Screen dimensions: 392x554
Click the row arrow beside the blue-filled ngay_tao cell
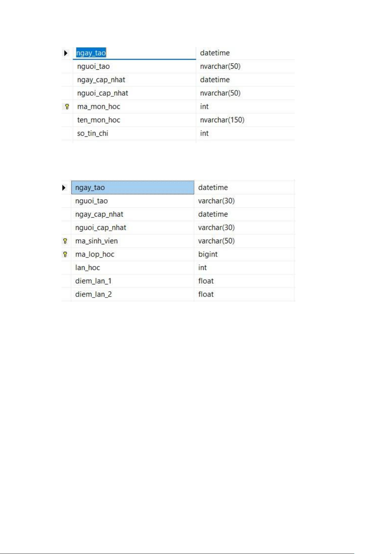tap(64, 188)
